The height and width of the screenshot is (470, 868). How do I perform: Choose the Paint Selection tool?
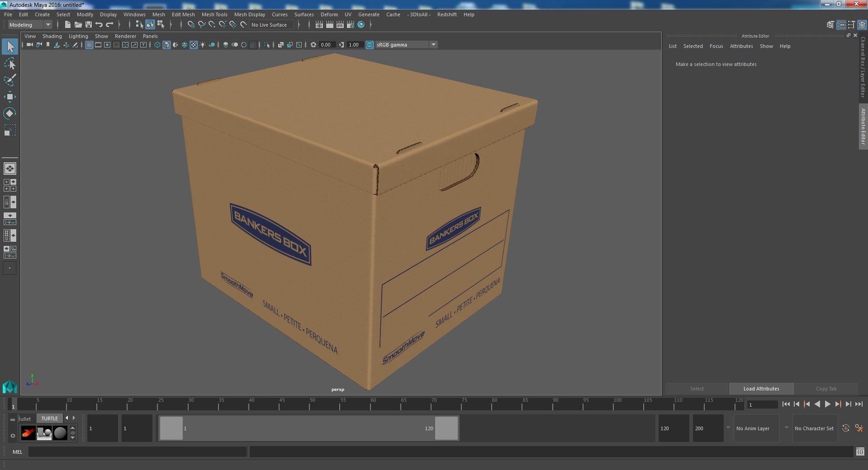10,80
